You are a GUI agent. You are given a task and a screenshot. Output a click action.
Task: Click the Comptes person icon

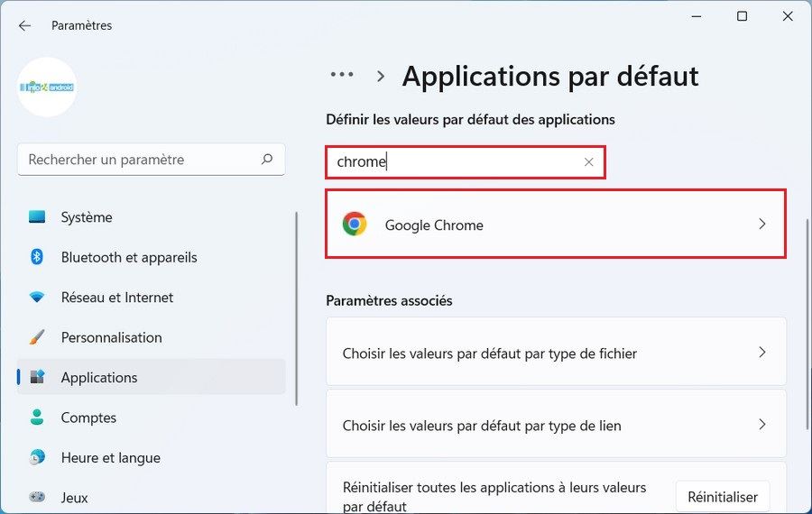pyautogui.click(x=37, y=418)
